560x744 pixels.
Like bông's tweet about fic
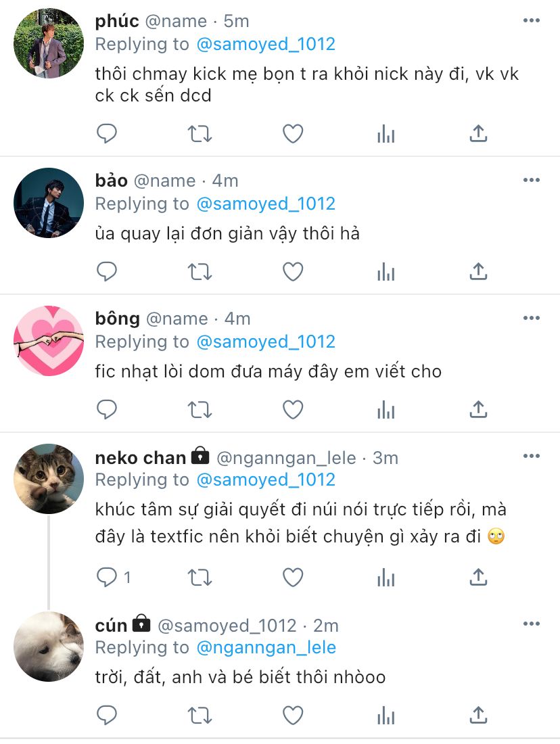click(292, 410)
